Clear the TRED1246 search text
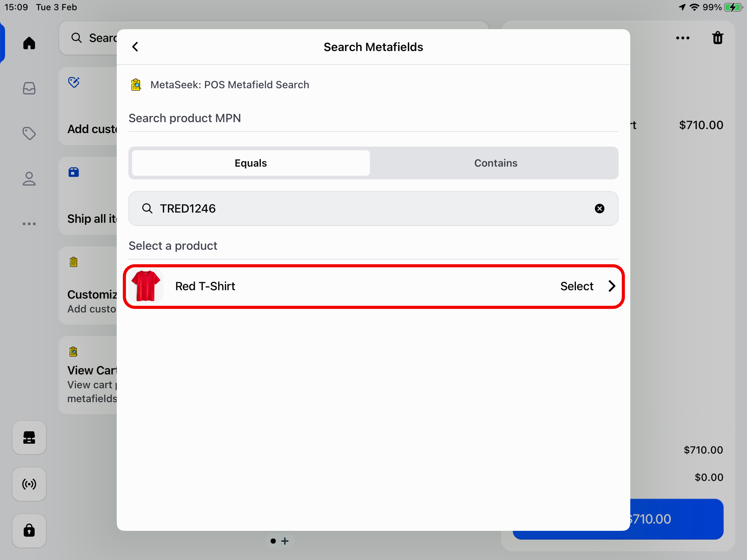Image resolution: width=747 pixels, height=560 pixels. pyautogui.click(x=599, y=209)
